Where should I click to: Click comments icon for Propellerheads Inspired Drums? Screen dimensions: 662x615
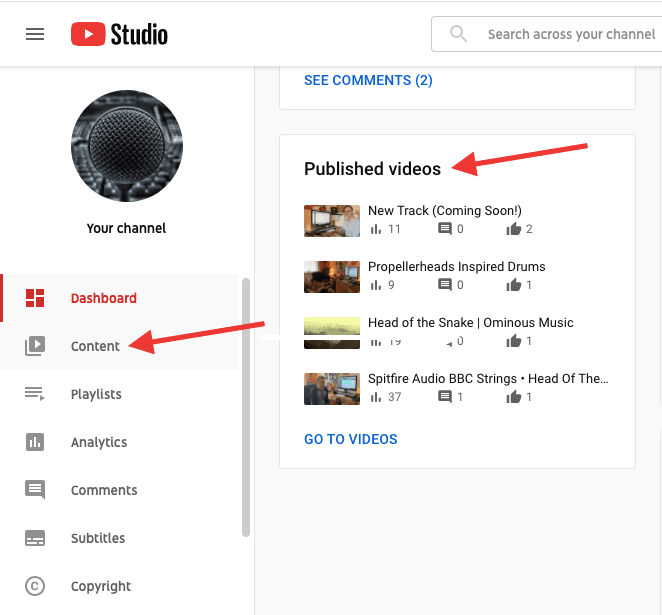[445, 285]
